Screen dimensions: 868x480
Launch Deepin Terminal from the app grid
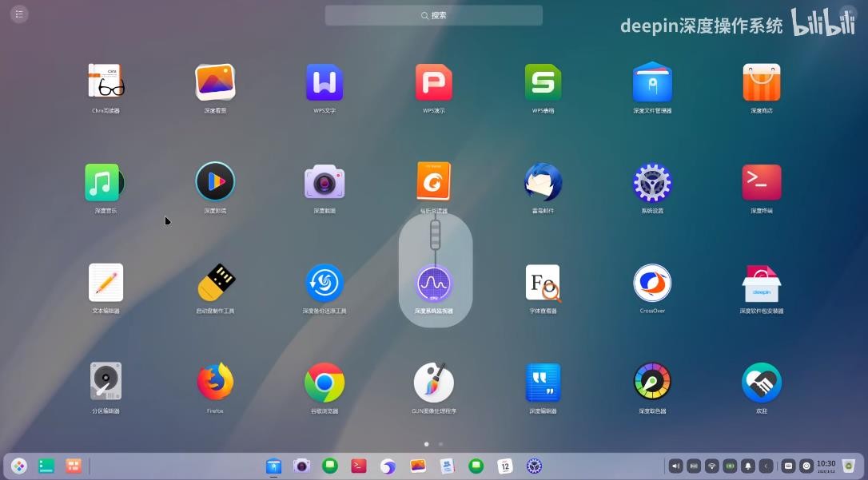pos(762,182)
